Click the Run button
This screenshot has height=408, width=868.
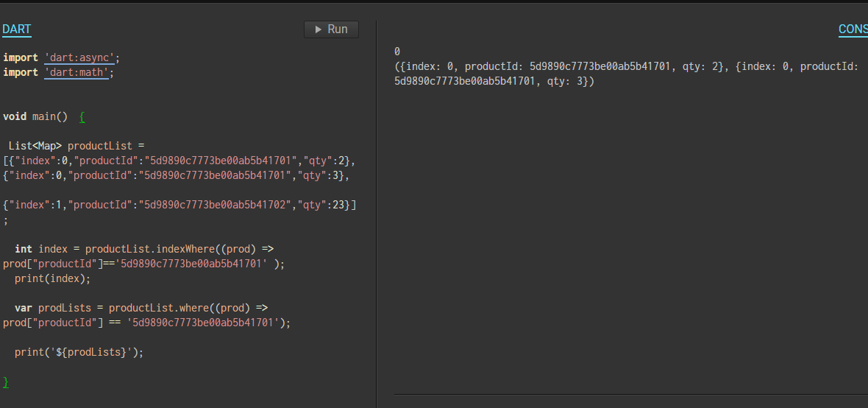(331, 29)
